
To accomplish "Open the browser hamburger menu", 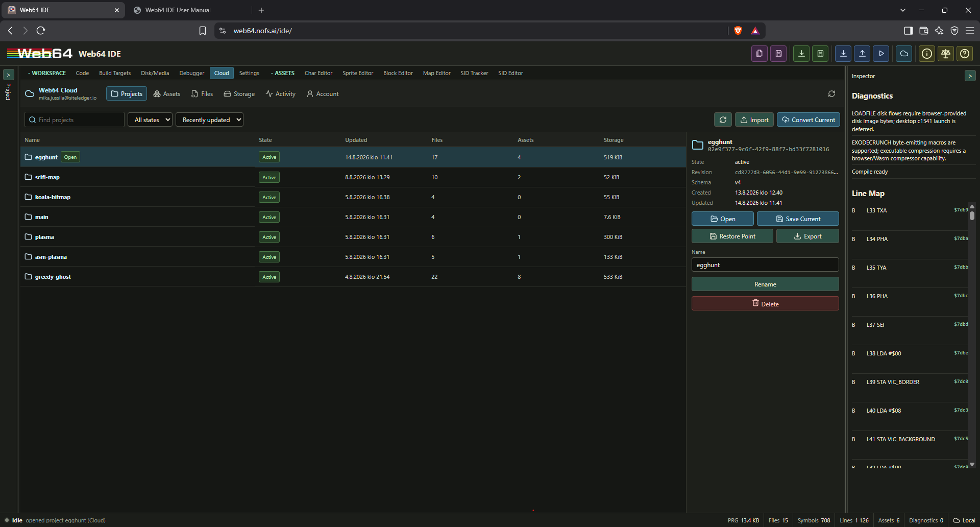I will coord(970,31).
